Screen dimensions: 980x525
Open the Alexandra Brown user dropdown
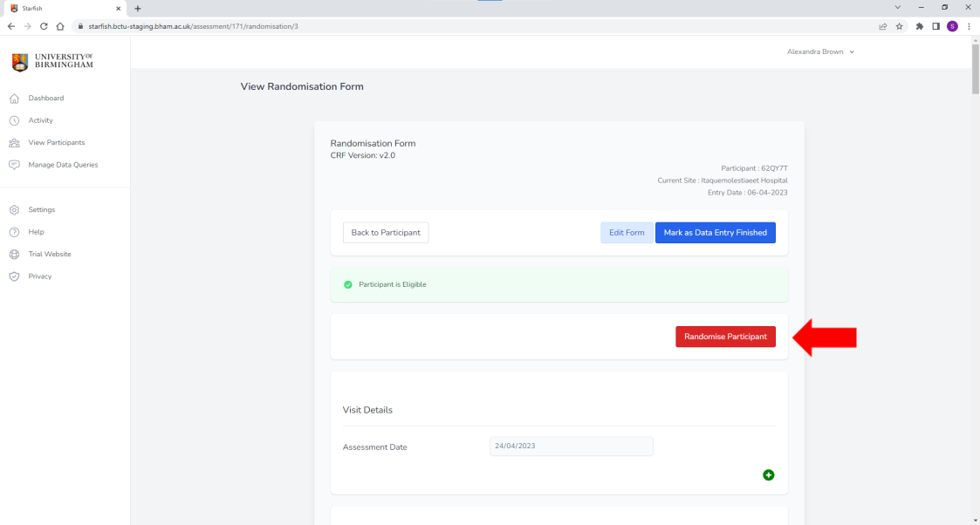coord(820,51)
